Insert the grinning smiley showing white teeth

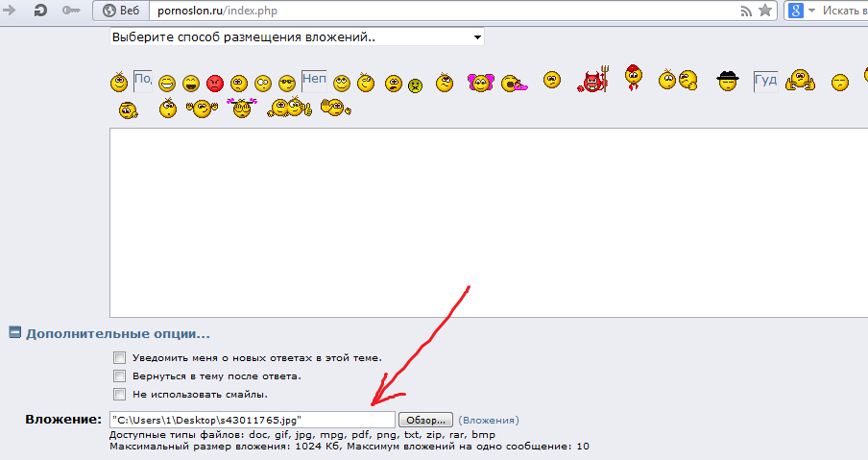(167, 84)
